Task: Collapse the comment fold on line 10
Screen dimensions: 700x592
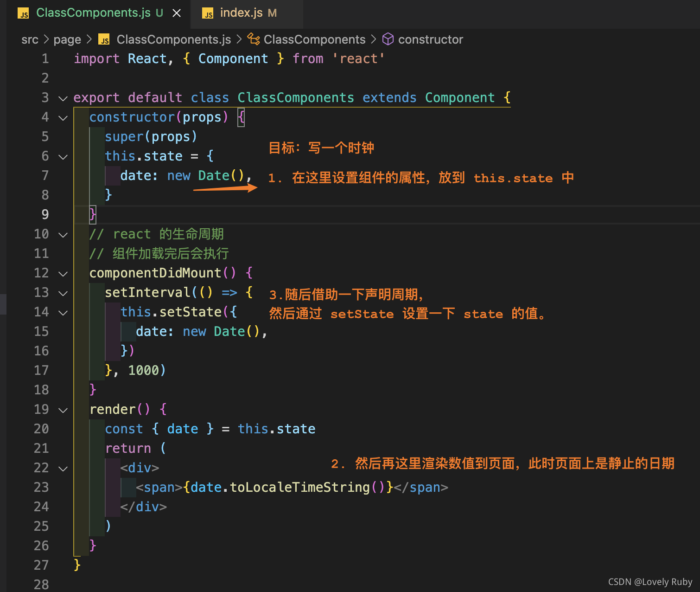Action: tap(63, 234)
